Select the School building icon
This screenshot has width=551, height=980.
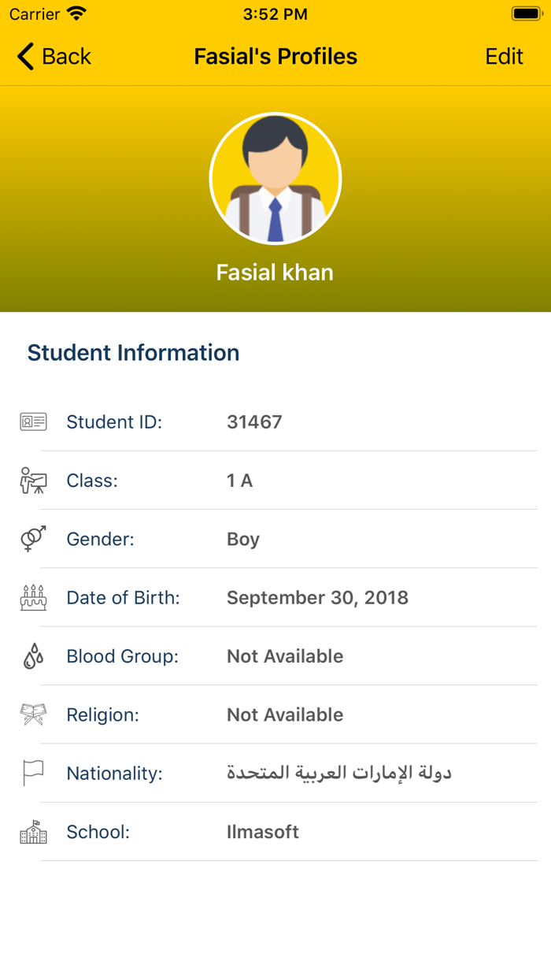coord(33,831)
